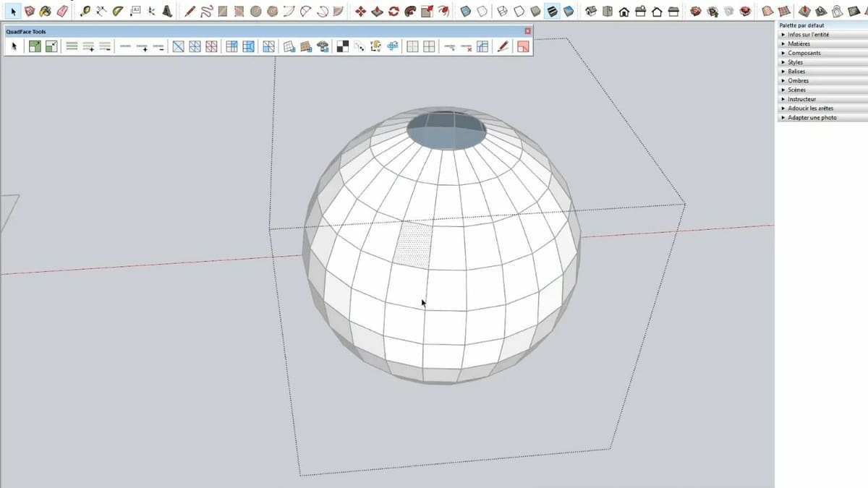Expand the Ombres panel
The image size is (868, 488).
click(822, 81)
